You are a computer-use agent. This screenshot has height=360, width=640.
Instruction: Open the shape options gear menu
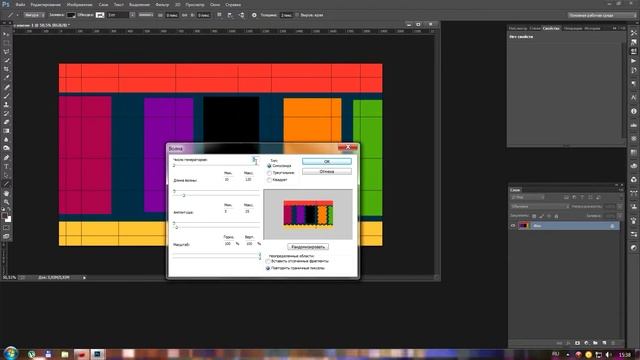(254, 15)
